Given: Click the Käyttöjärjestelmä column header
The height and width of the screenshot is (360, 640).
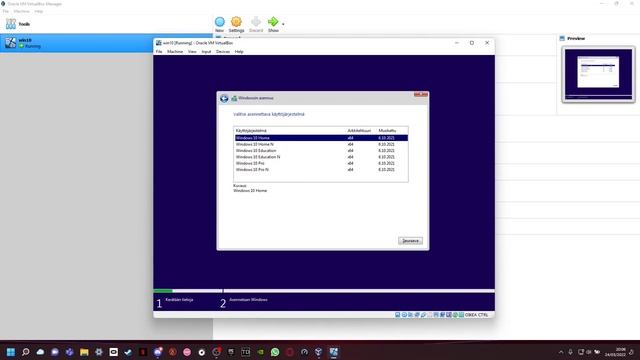Looking at the screenshot, I should [251, 131].
